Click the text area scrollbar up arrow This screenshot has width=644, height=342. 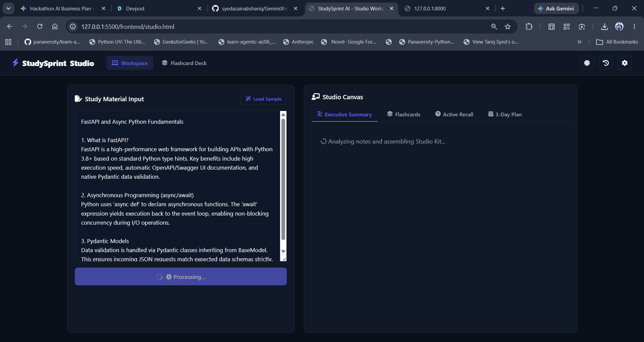283,115
